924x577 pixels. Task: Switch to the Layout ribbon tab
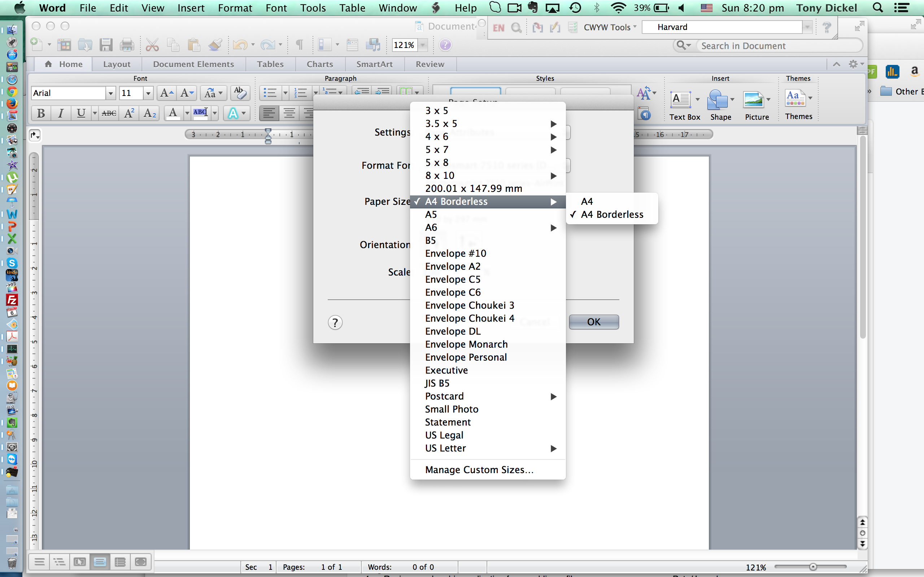(117, 64)
